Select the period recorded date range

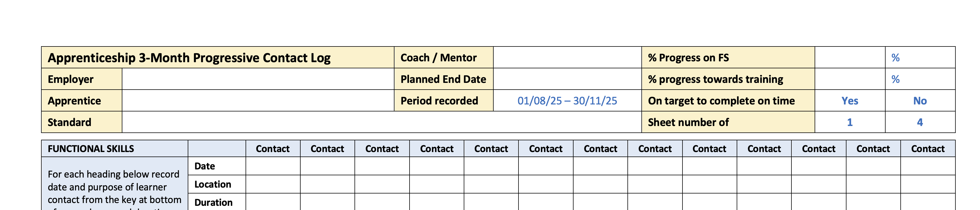tap(567, 101)
